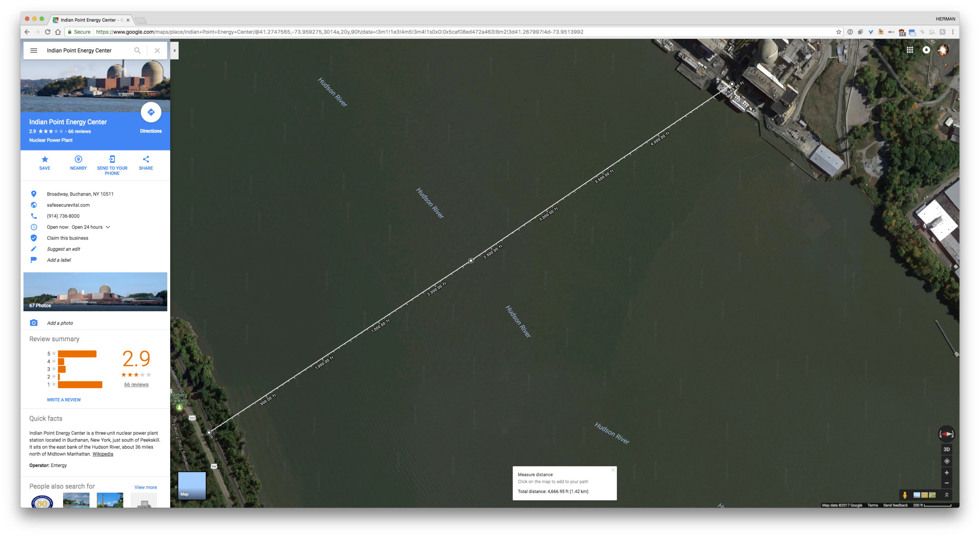Close the Measure distance box
Image resolution: width=980 pixels, height=537 pixels.
613,470
